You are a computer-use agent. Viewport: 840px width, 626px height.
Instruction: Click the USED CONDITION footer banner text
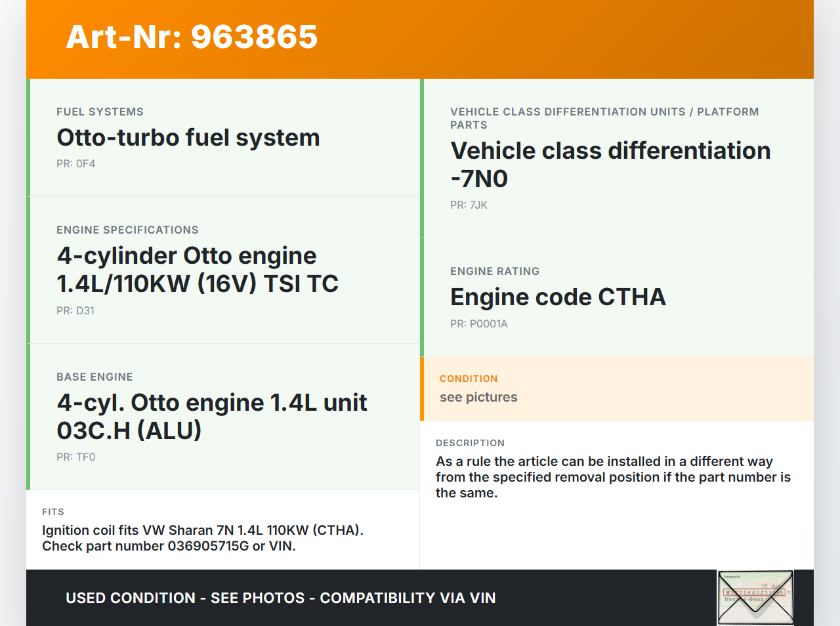[280, 598]
